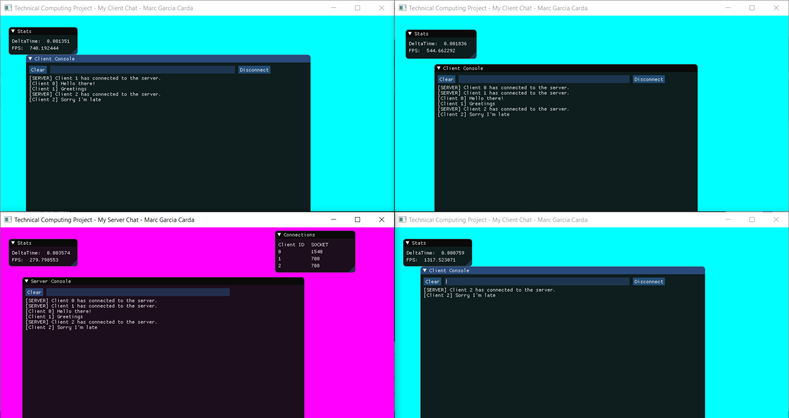Image resolution: width=789 pixels, height=418 pixels.
Task: Focus the message input in the FPS 740 client console
Action: click(x=142, y=70)
